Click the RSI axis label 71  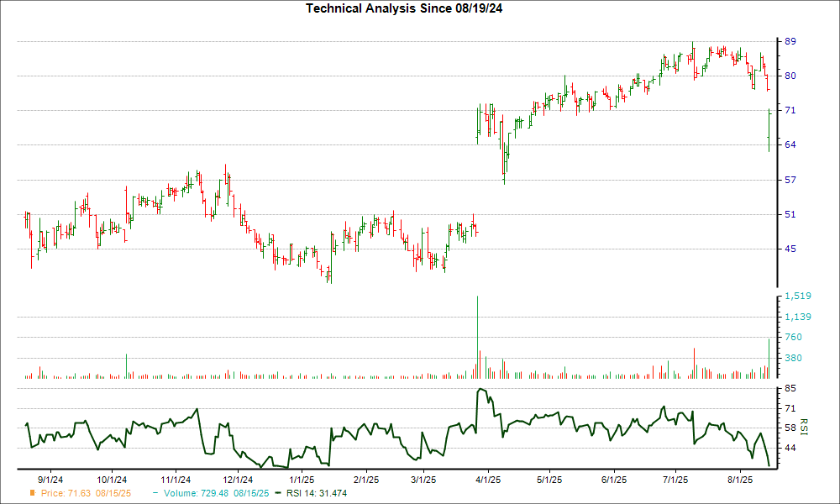pos(790,409)
